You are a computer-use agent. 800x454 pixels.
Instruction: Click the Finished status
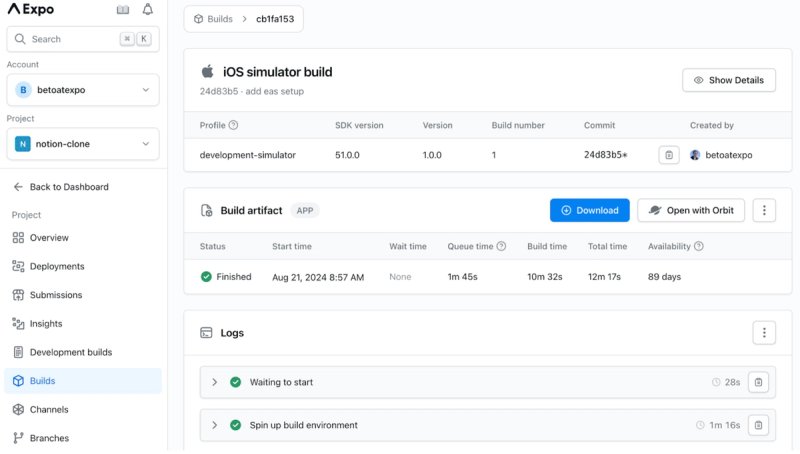coord(226,276)
